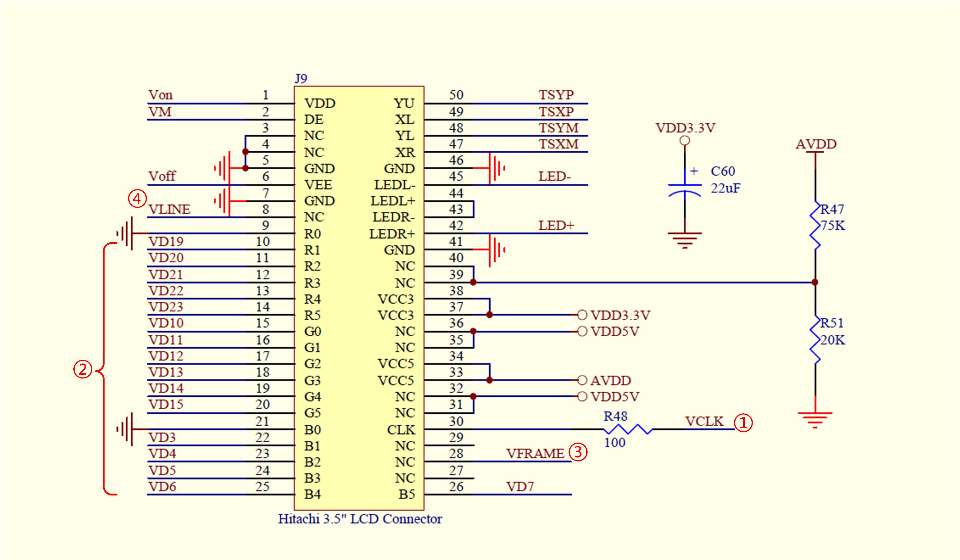Image resolution: width=960 pixels, height=560 pixels.
Task: Click the ground symbol beneath capacitor C60
Action: coord(685,240)
